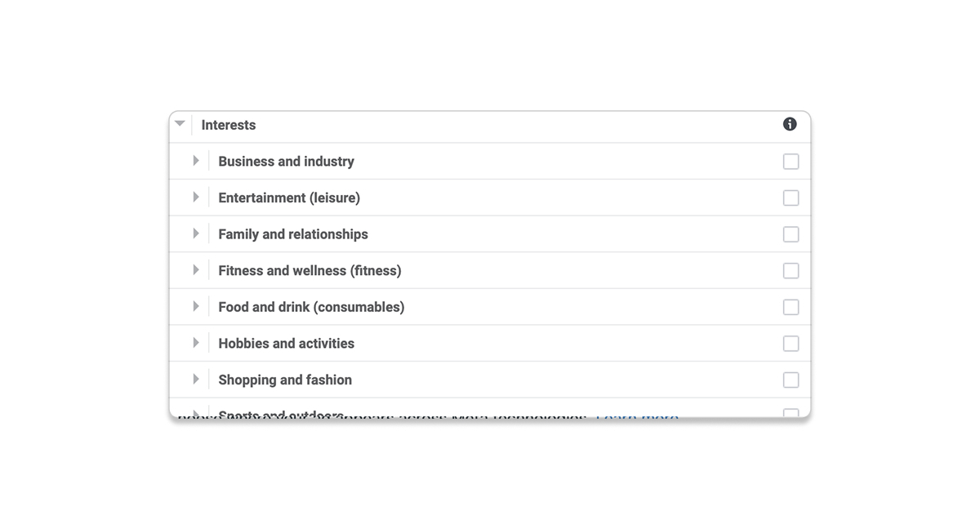
Task: Click Food and drink (consumables) label
Action: pyautogui.click(x=311, y=307)
